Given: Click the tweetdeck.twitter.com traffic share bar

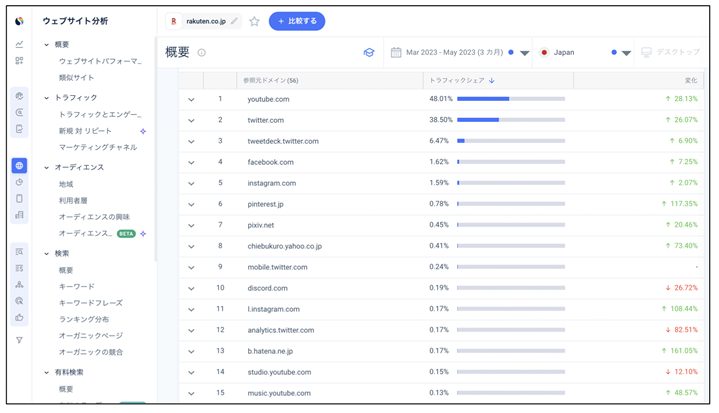Looking at the screenshot, I should click(511, 141).
